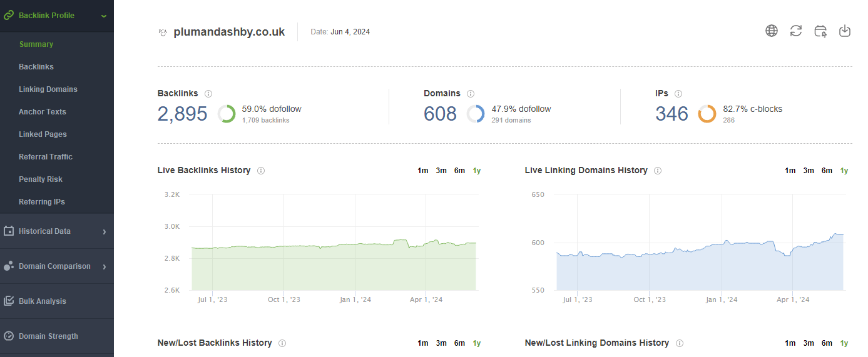Viewport: 868px width, 357px height.
Task: Select Linked Pages in sidebar
Action: click(43, 134)
